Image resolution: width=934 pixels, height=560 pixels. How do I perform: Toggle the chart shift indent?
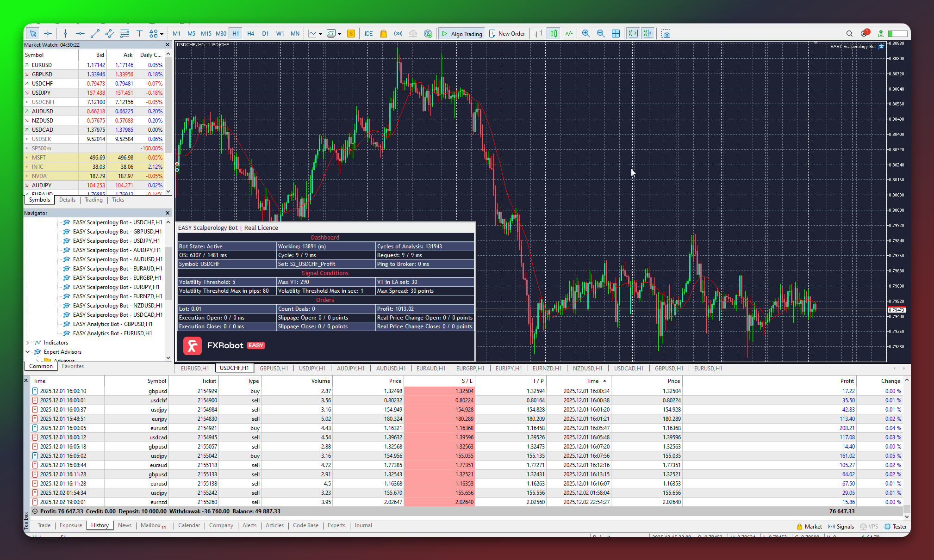tap(648, 33)
